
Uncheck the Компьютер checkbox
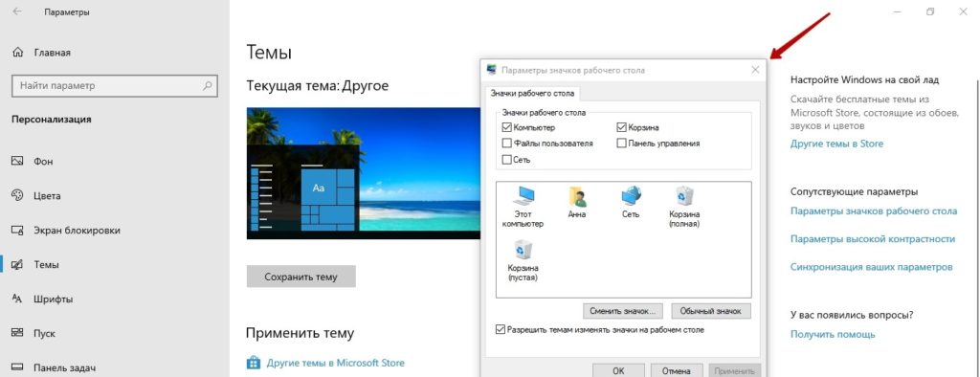click(x=506, y=127)
